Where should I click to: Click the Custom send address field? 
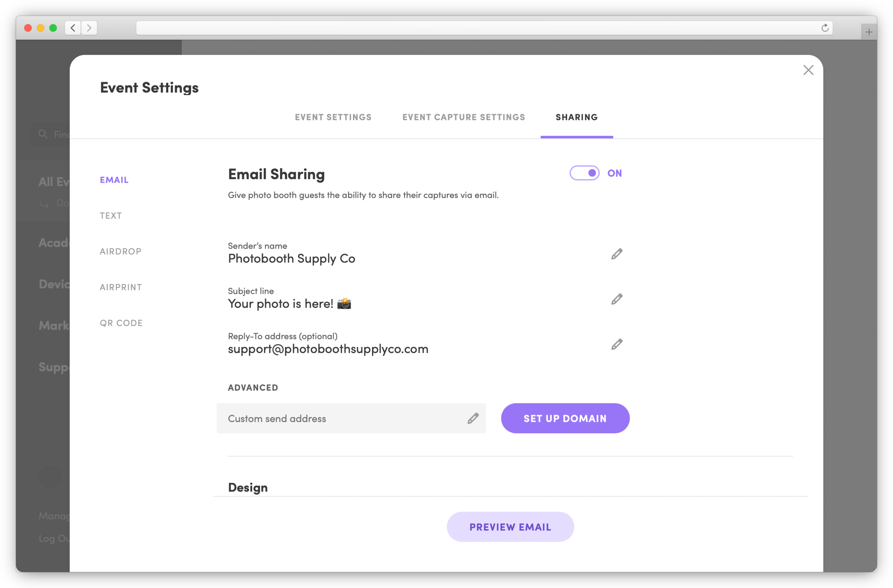click(338, 418)
